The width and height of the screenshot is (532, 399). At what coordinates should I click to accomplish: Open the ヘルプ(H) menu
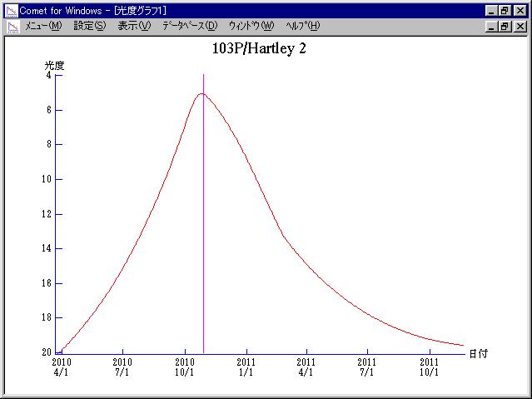coord(303,26)
